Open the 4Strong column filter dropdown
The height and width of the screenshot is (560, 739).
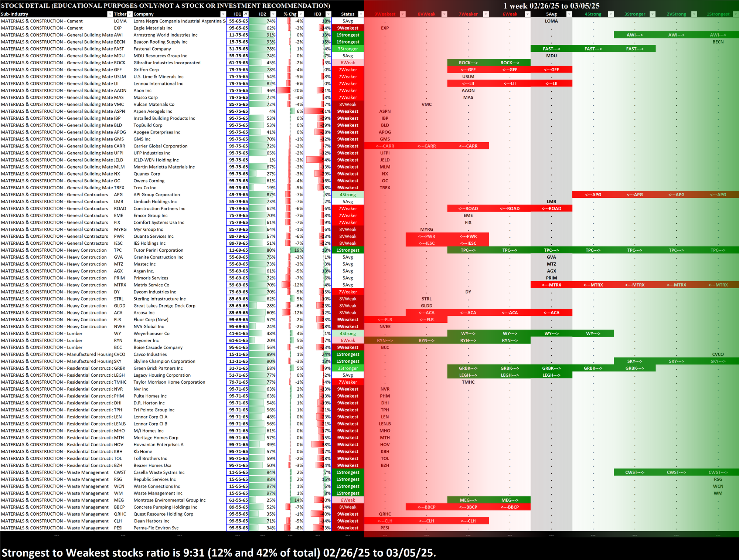tap(611, 14)
